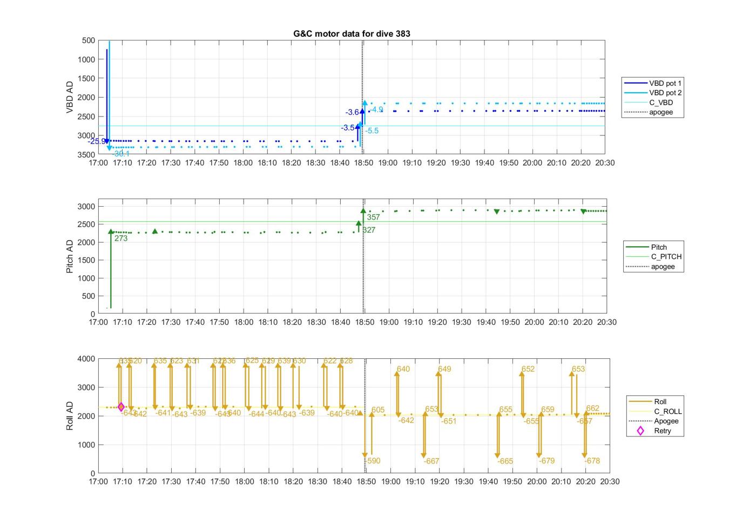
Task: Click the "-651" roll data label
Action: [448, 421]
